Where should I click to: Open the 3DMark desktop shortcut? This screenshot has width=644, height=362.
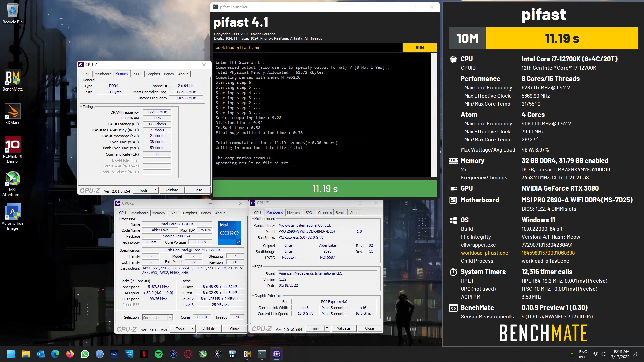point(13,114)
